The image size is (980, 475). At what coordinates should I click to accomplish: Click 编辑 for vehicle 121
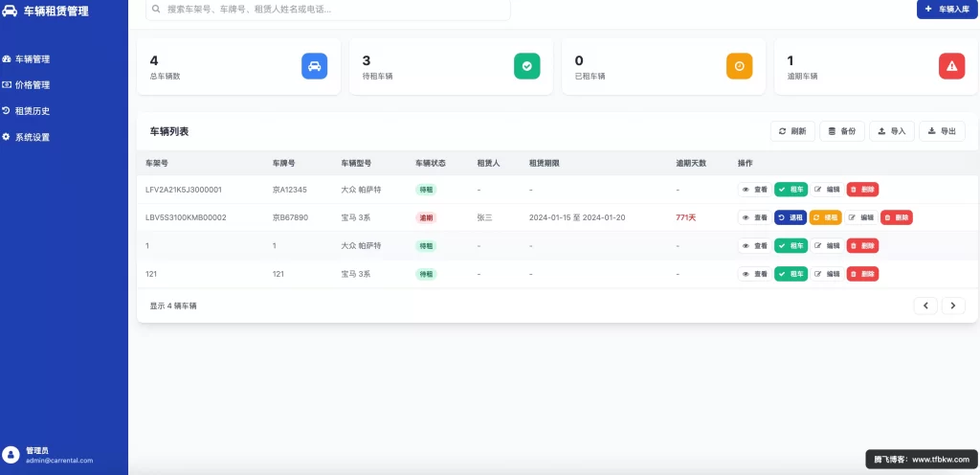(827, 274)
